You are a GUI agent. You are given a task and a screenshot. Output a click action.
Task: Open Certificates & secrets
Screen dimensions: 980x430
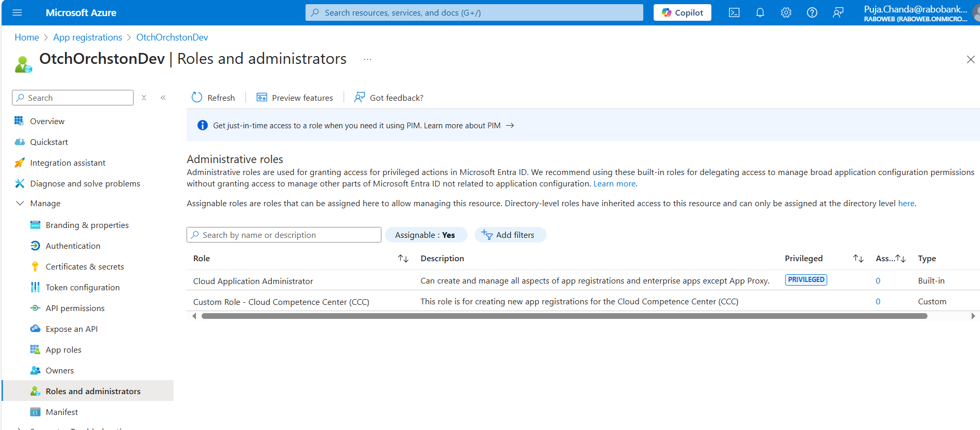[85, 266]
